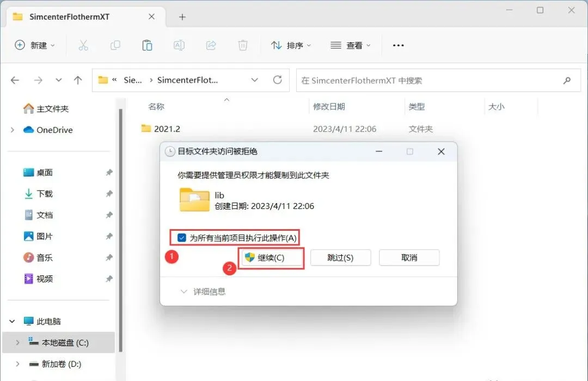
Task: Sort by the 大小 column header
Action: (x=496, y=107)
